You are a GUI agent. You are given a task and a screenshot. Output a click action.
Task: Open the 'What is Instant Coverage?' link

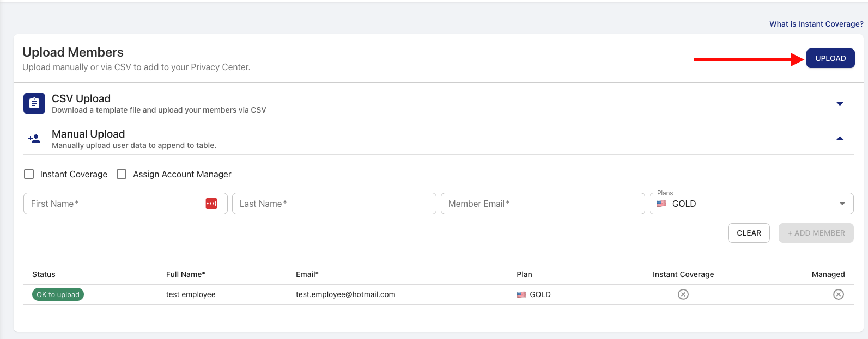click(816, 24)
